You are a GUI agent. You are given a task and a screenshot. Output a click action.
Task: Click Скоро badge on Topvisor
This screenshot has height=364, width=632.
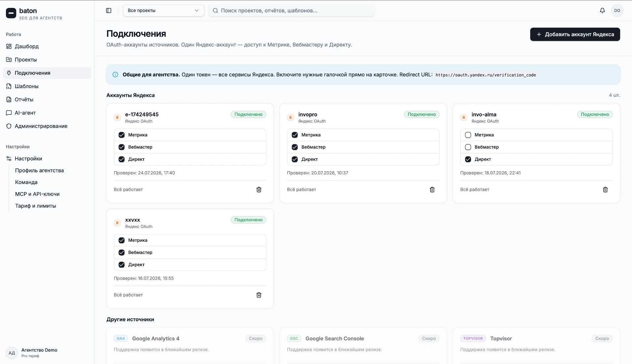click(x=602, y=339)
